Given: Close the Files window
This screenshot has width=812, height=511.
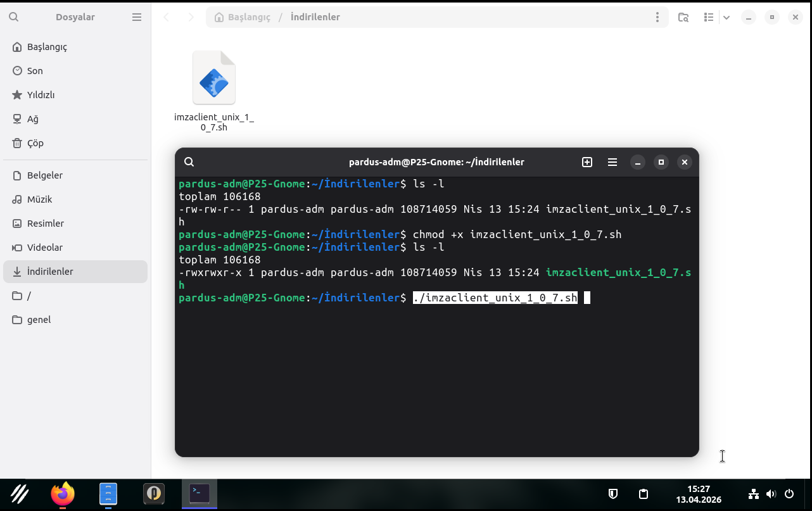Looking at the screenshot, I should pyautogui.click(x=796, y=17).
